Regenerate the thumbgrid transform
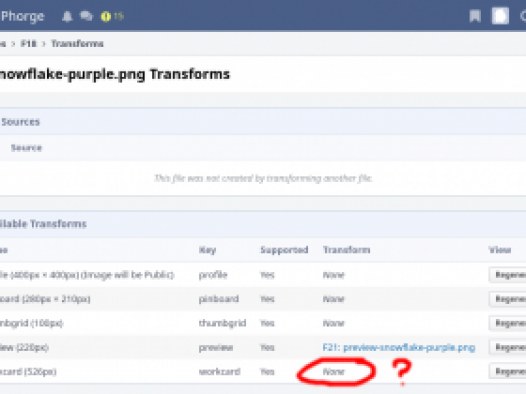The height and width of the screenshot is (394, 526). point(508,323)
